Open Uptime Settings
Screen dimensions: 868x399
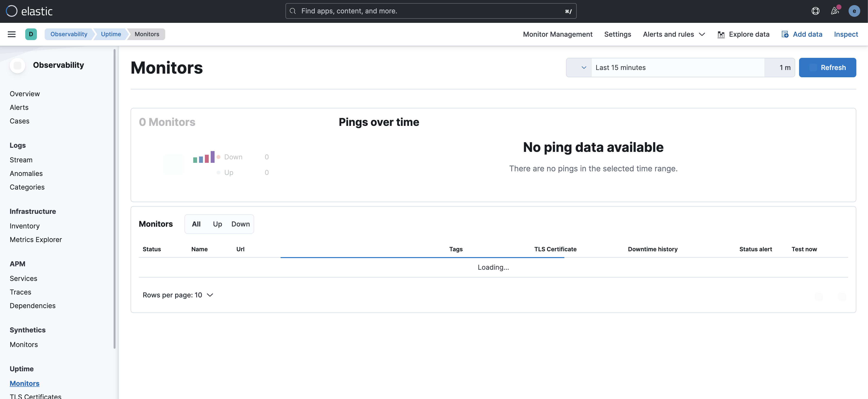coord(617,35)
